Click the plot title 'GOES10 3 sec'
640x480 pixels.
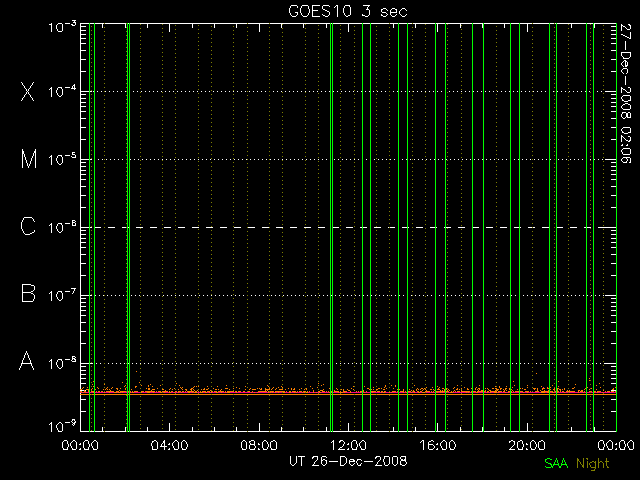click(x=348, y=11)
